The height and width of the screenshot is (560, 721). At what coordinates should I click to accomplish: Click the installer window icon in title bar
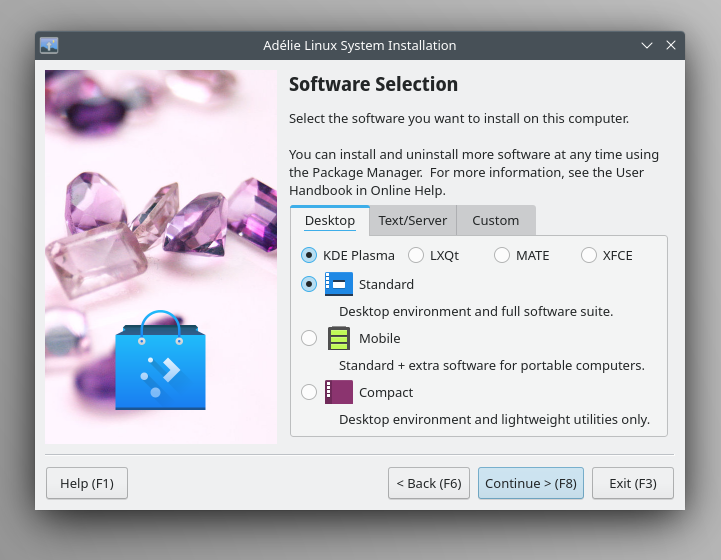pos(49,46)
